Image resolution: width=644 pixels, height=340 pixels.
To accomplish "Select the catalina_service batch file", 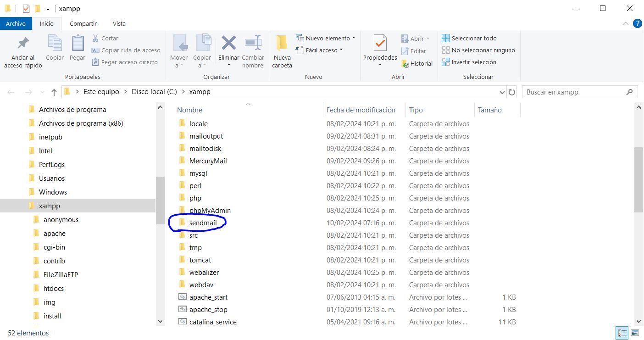I will pos(213,322).
